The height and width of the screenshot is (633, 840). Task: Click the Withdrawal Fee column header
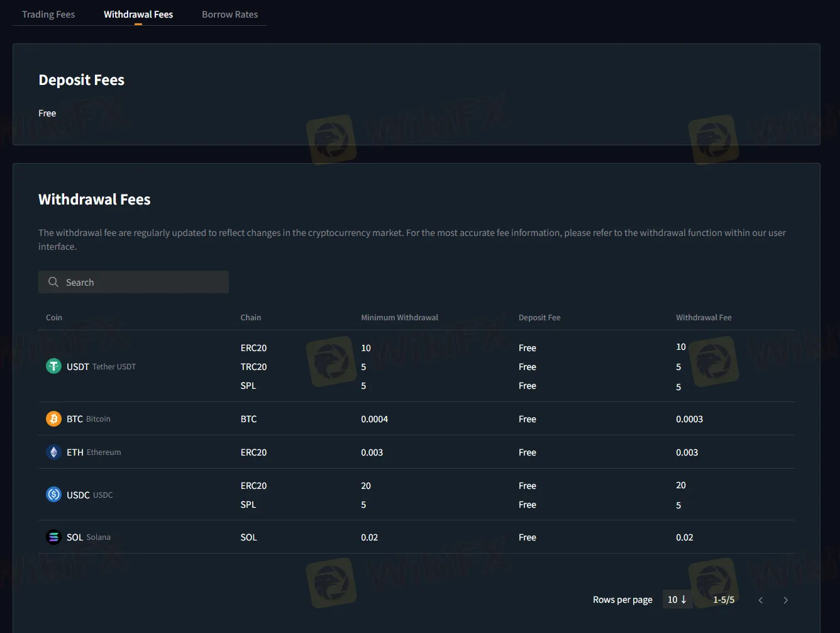click(704, 317)
